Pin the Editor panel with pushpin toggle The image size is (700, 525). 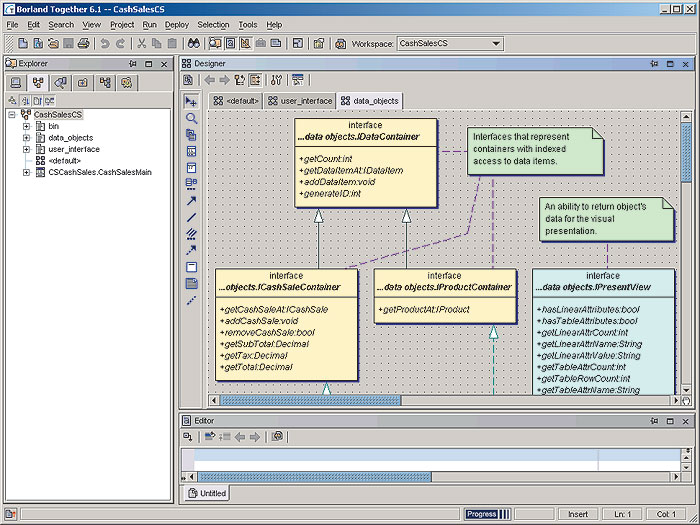(654, 421)
